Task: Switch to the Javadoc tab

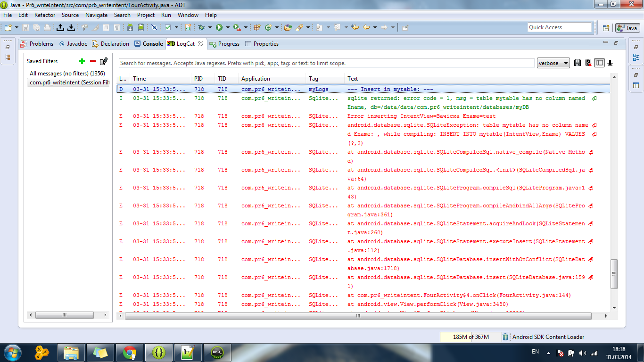Action: tap(73, 44)
